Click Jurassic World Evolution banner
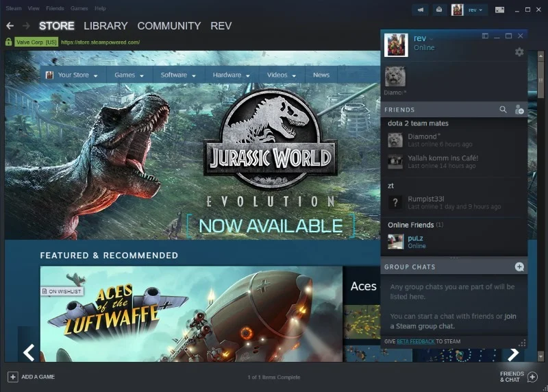 coord(192,145)
